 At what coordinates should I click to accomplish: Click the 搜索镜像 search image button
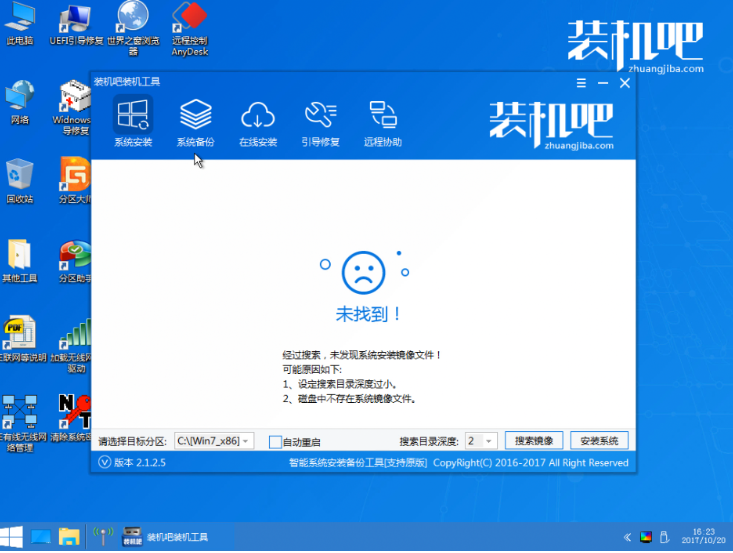pyautogui.click(x=535, y=441)
